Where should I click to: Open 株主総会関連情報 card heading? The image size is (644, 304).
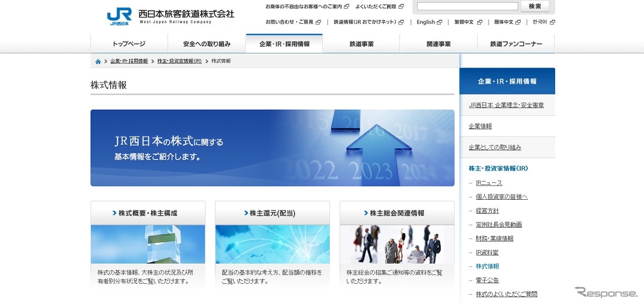397,213
